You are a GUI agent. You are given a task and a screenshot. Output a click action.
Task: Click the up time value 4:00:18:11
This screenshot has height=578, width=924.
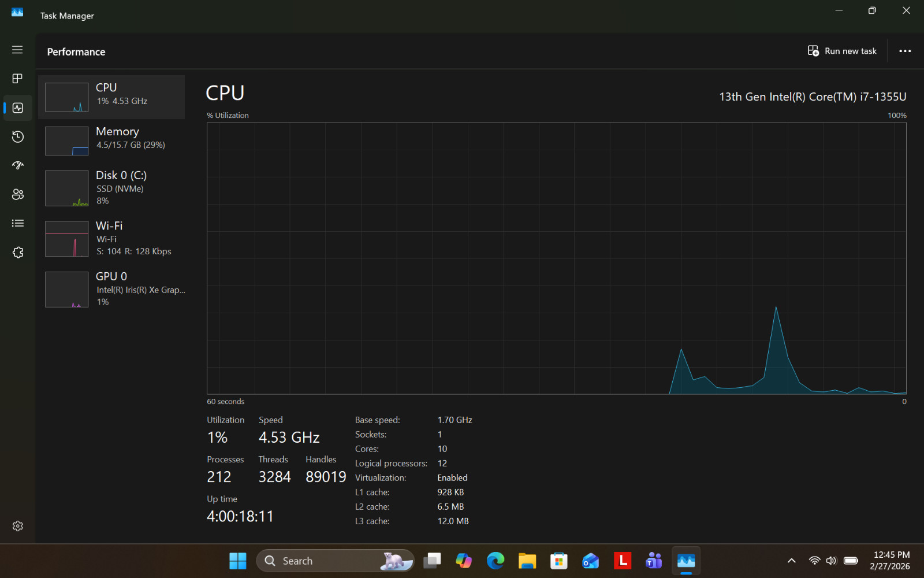[240, 516]
